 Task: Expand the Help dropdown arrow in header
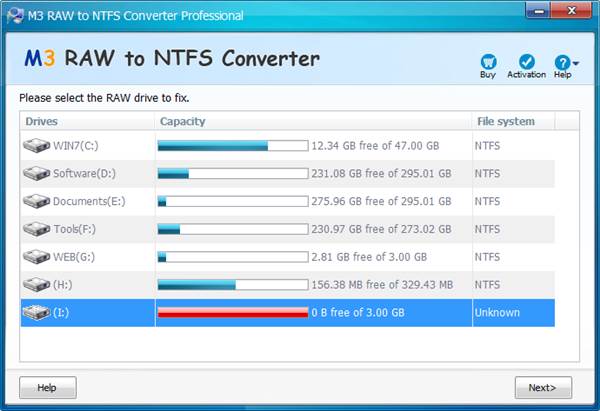click(576, 63)
